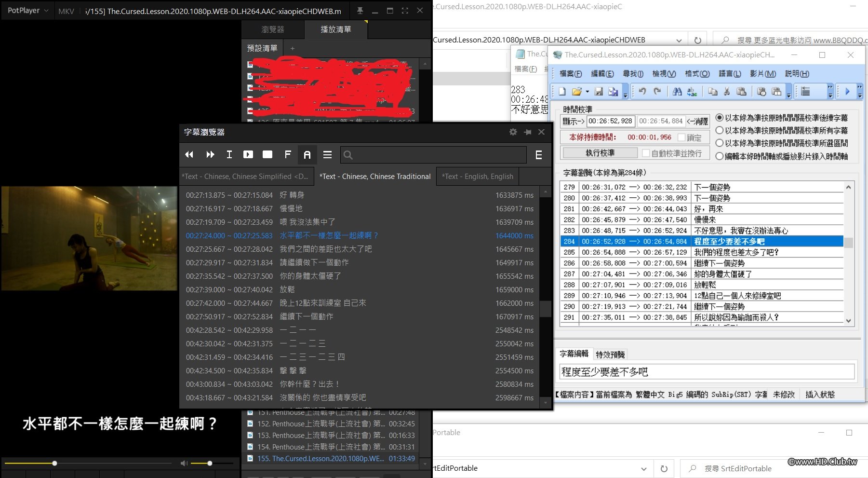Open Replace tool in SrtEdit toolbar

pyautogui.click(x=692, y=91)
